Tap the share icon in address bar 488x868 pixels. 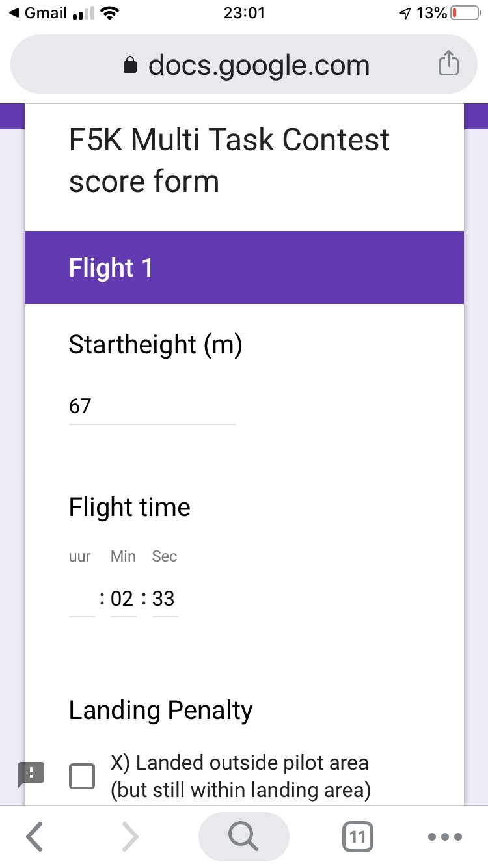click(x=448, y=64)
